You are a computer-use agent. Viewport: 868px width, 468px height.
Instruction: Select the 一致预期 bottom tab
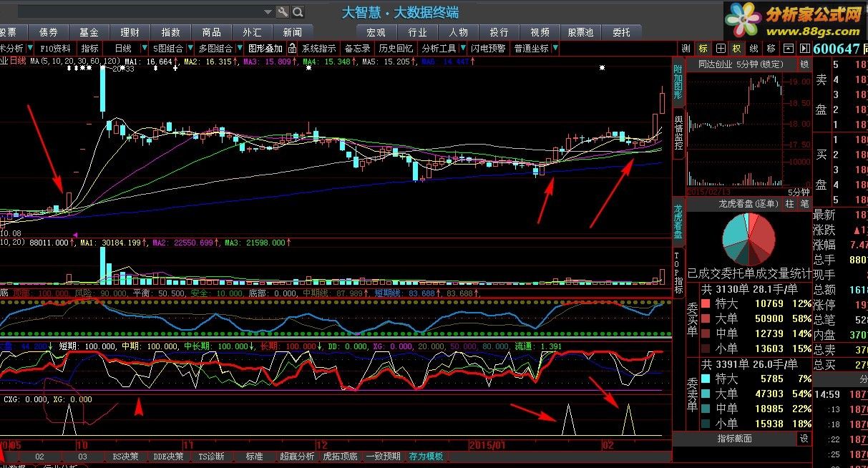384,457
